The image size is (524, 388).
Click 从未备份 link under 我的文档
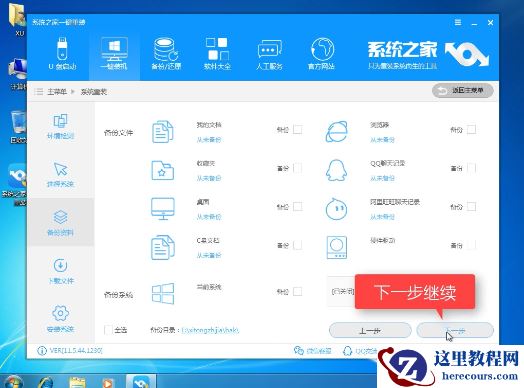[209, 140]
